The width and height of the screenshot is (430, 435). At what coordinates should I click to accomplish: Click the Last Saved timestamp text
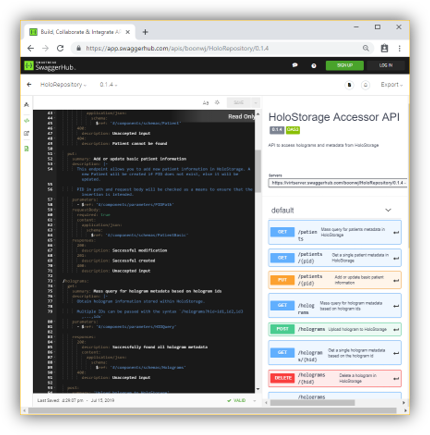(76, 400)
